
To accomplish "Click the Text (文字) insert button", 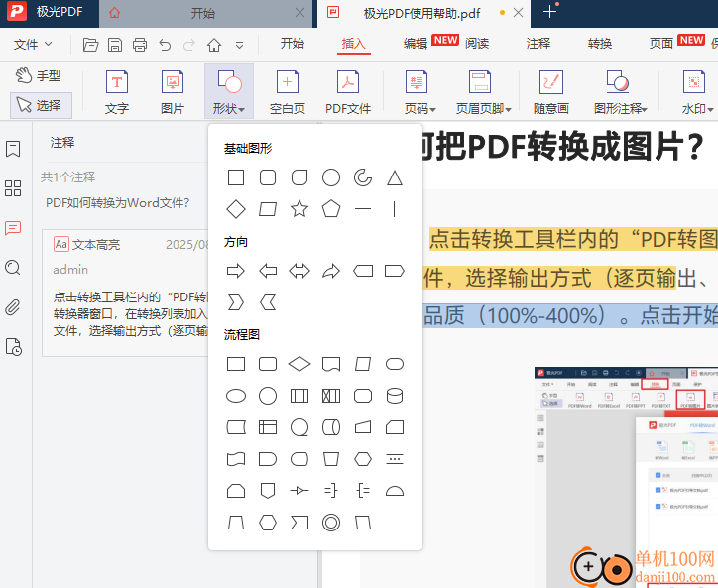I will click(x=117, y=92).
